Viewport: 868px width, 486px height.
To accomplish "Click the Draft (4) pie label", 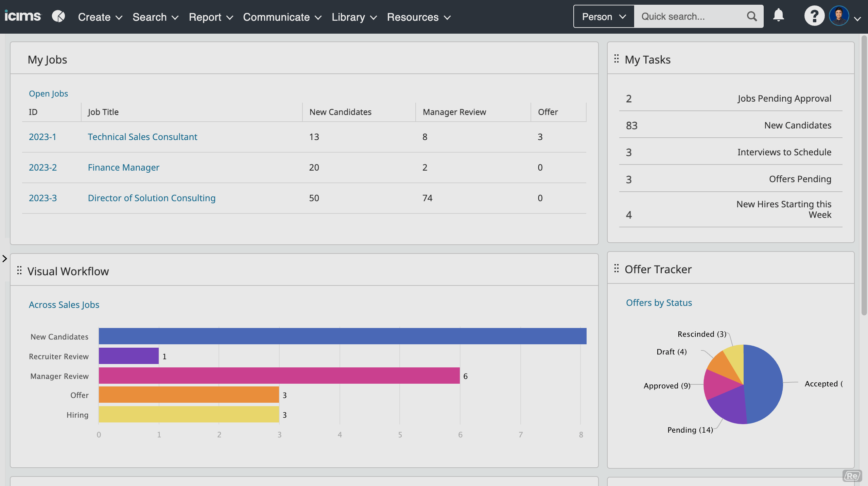I will click(x=672, y=352).
